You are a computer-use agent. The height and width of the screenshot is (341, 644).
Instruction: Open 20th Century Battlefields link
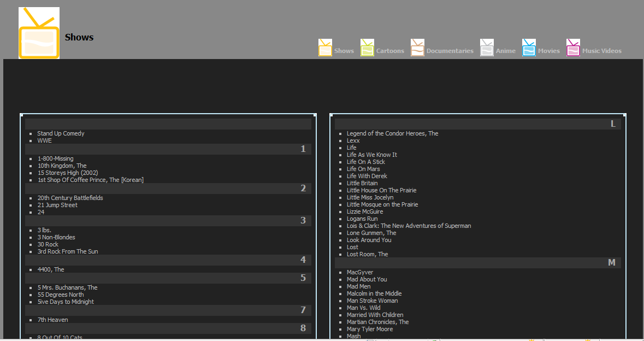pos(70,198)
